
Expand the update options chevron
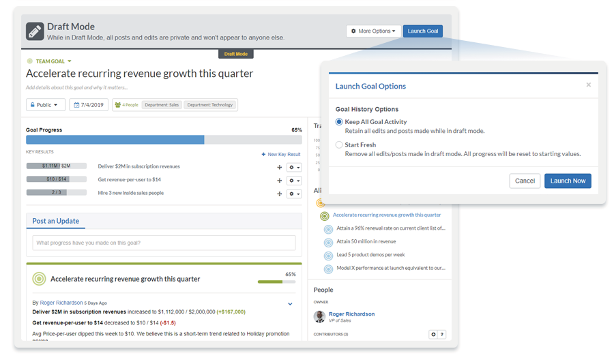[x=290, y=304]
